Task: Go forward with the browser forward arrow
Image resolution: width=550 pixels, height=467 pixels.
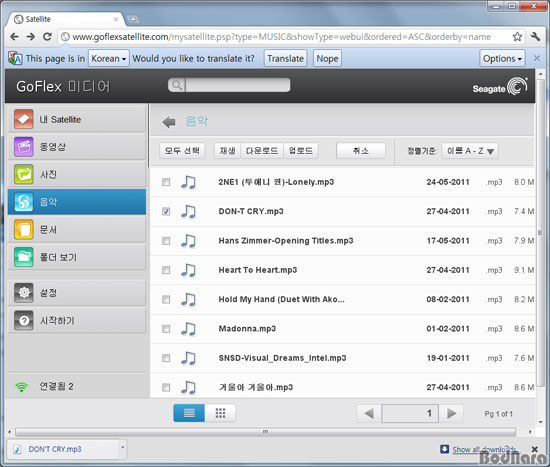Action: tap(31, 37)
